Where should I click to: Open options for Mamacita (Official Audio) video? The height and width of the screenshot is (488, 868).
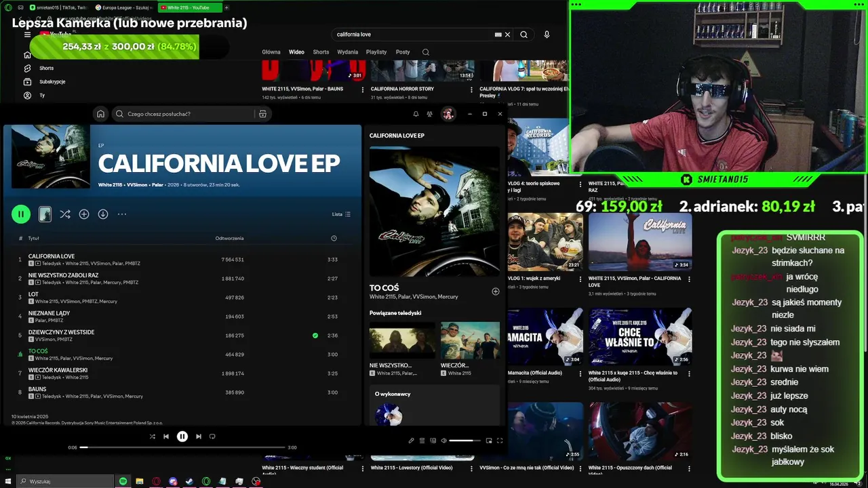(580, 373)
